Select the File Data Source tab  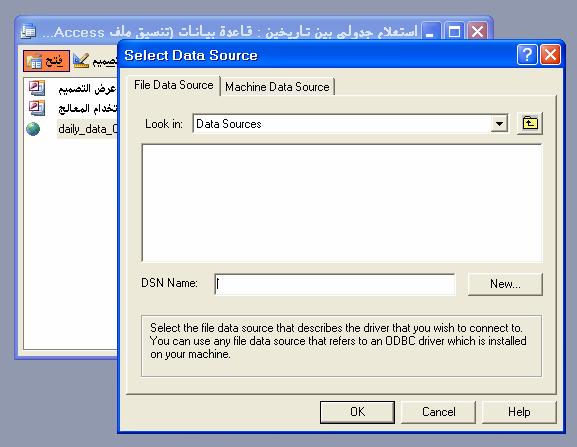tap(174, 85)
